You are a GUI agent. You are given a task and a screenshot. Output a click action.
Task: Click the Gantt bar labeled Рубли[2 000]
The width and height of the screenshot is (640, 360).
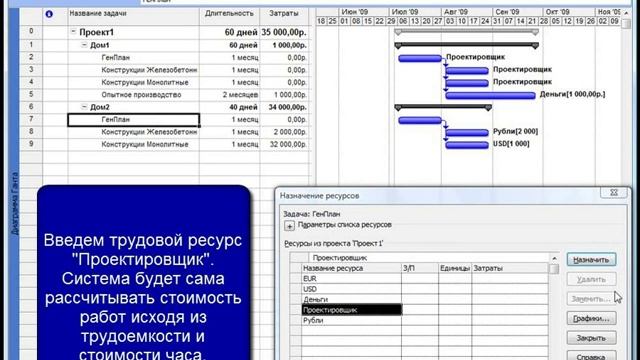467,133
